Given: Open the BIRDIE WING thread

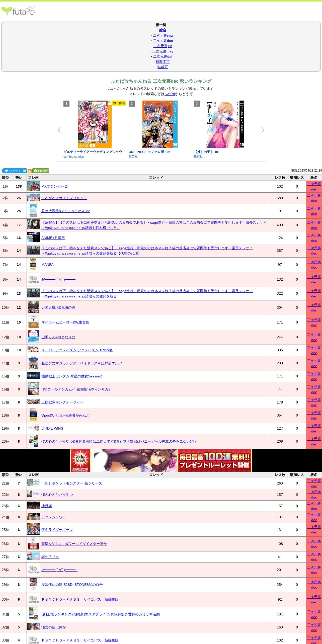Looking at the screenshot, I should pos(52,428).
